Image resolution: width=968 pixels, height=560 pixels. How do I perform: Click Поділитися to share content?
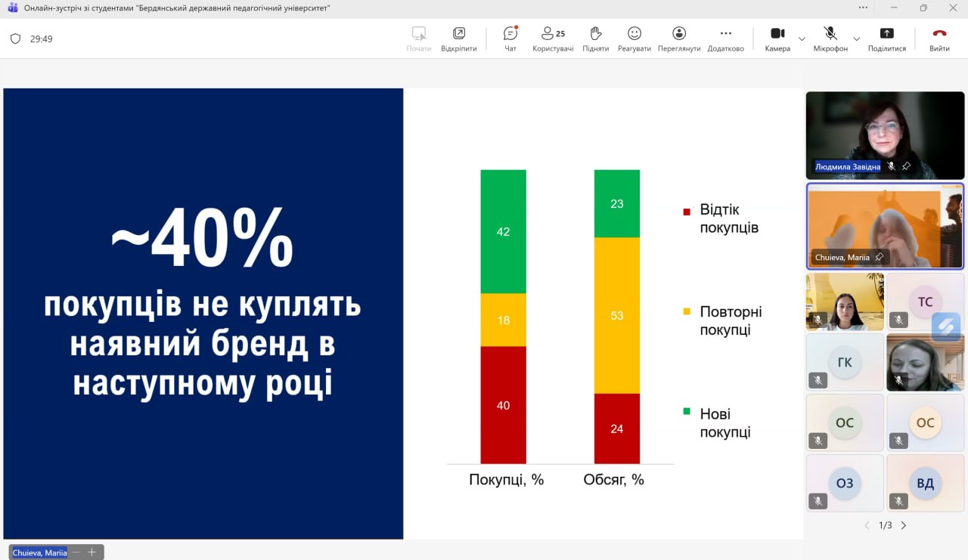[x=887, y=39]
